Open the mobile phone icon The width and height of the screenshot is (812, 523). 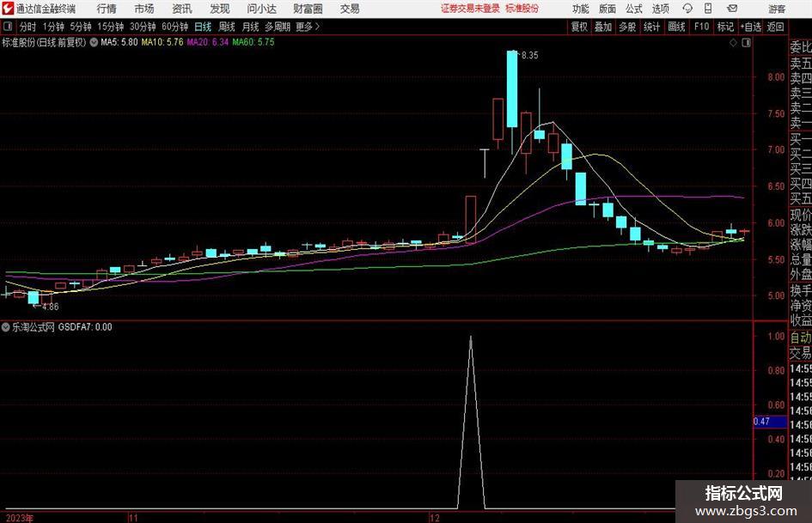(708, 9)
